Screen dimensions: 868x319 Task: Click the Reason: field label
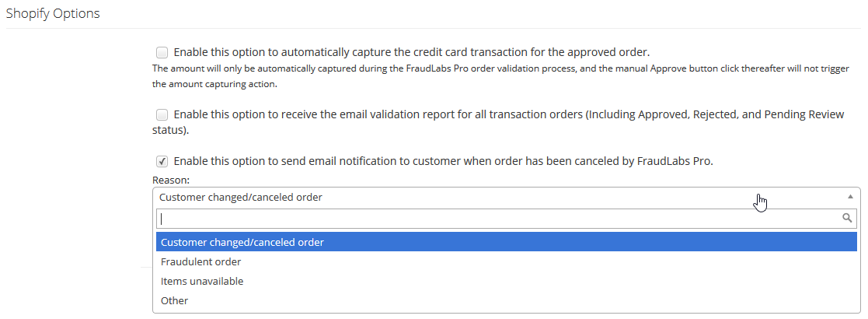(170, 180)
